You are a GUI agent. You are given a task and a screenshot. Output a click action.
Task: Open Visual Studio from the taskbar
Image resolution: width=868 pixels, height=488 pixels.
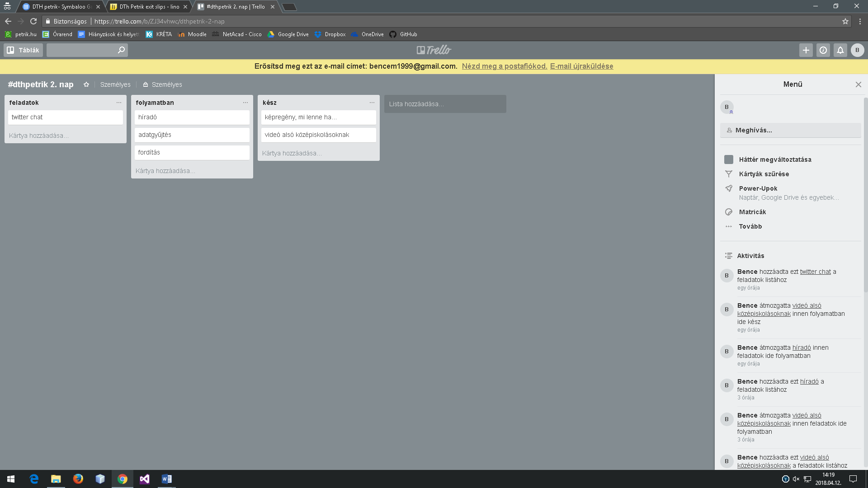[x=145, y=479]
